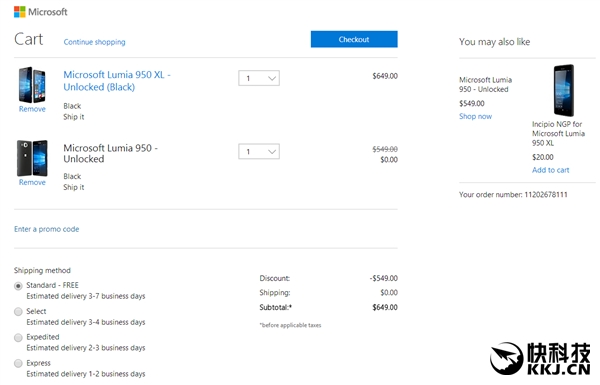
Task: Click the Discount -$549.00 value
Action: 384,278
